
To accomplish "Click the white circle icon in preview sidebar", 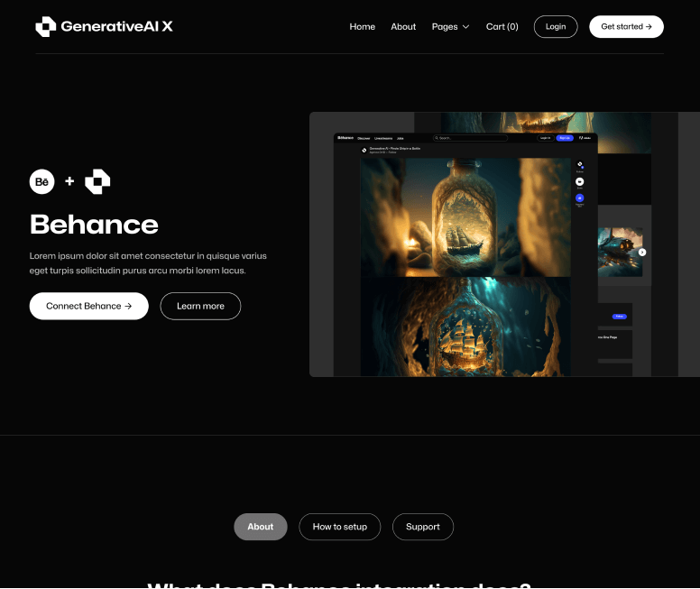I will [579, 181].
